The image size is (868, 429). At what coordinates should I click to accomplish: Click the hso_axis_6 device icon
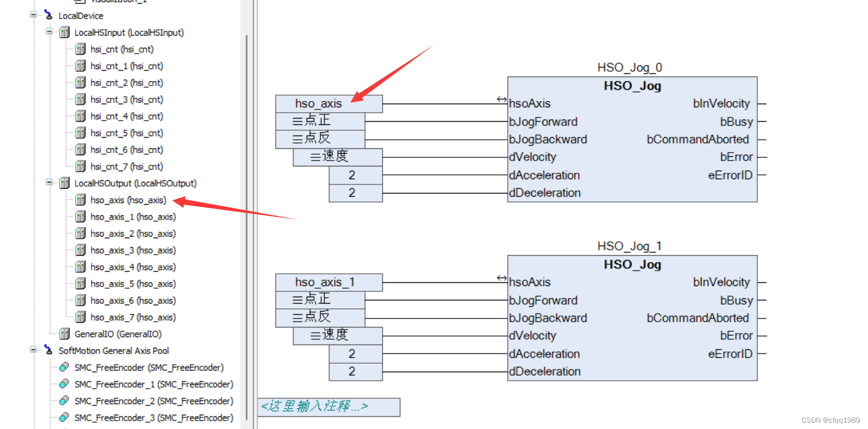[80, 300]
